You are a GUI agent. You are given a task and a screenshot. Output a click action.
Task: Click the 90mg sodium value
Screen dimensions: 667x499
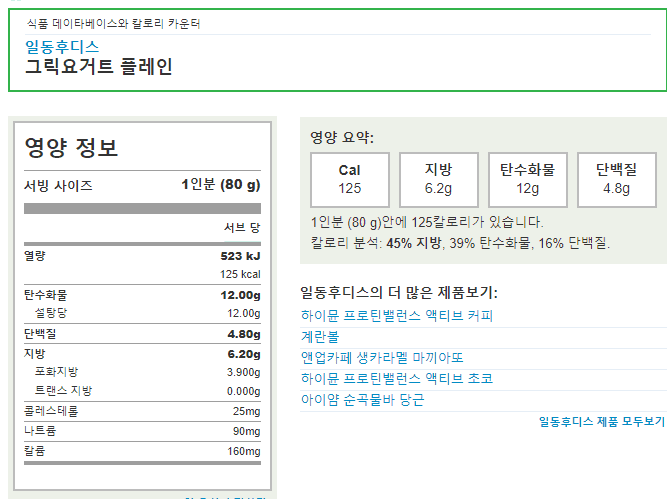click(246, 431)
